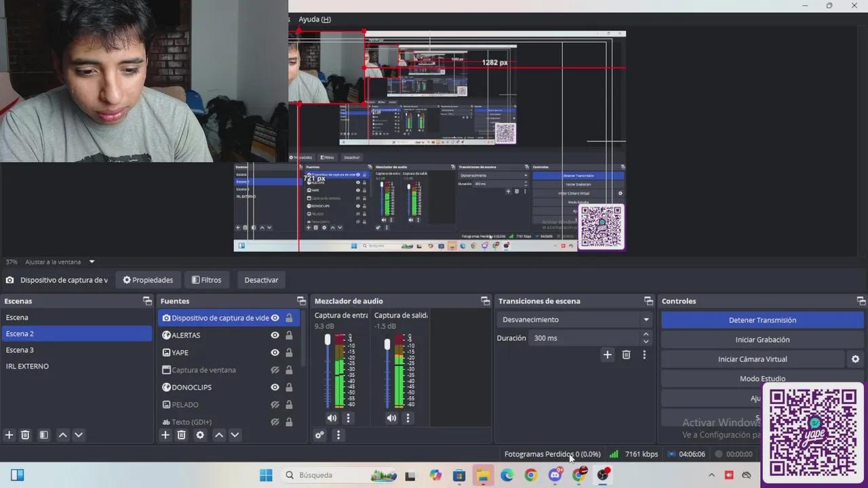Mute the Captura de salida speaker icon

[391, 418]
